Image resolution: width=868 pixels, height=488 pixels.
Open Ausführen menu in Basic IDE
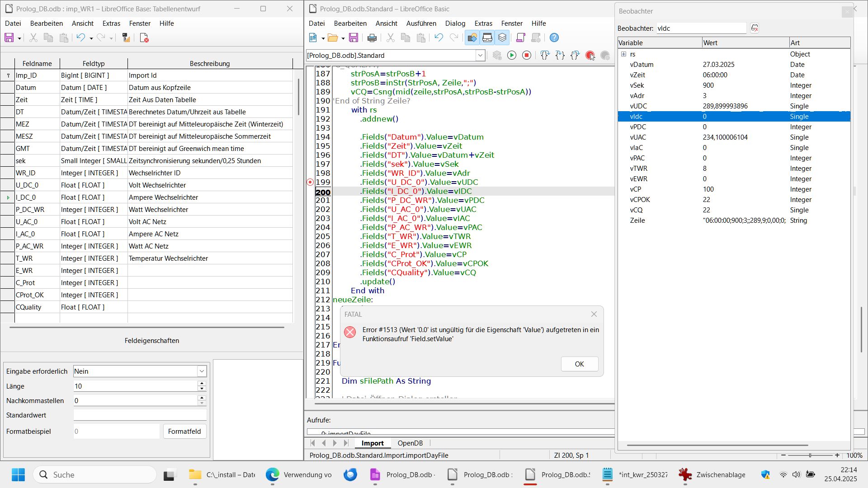pos(421,23)
